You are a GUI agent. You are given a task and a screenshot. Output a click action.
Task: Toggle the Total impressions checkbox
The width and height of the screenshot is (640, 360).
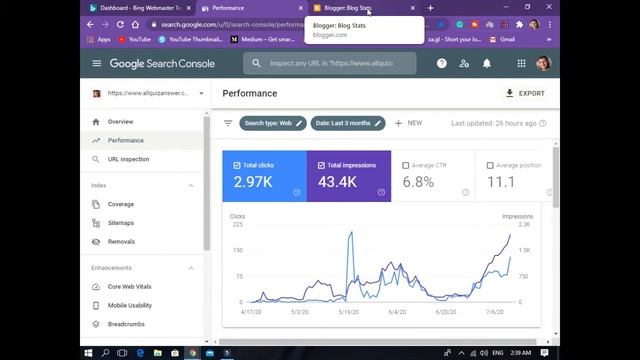[321, 165]
